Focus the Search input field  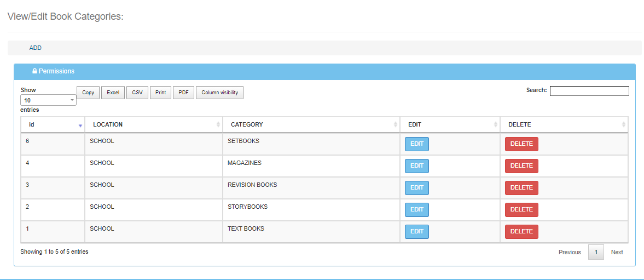point(589,91)
